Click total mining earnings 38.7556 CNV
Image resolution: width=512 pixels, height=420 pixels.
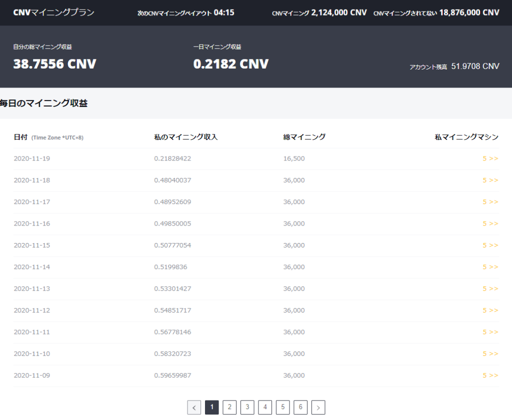[x=54, y=63]
